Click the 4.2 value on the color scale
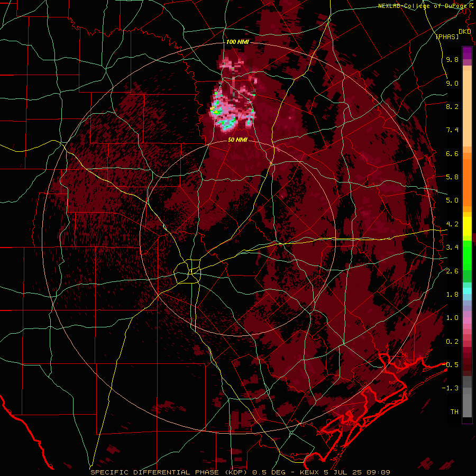The width and height of the screenshot is (476, 476). [x=452, y=224]
